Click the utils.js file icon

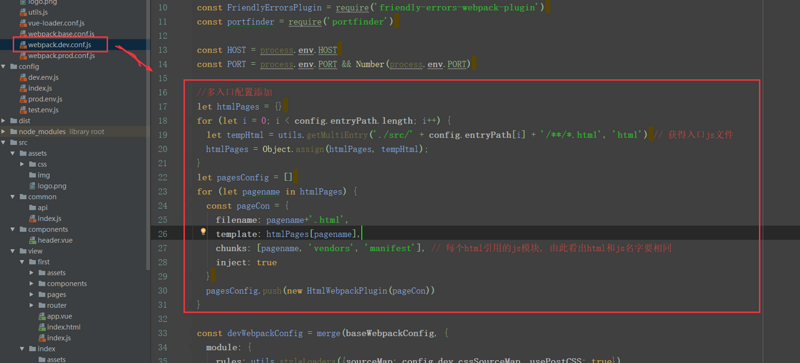tap(23, 12)
